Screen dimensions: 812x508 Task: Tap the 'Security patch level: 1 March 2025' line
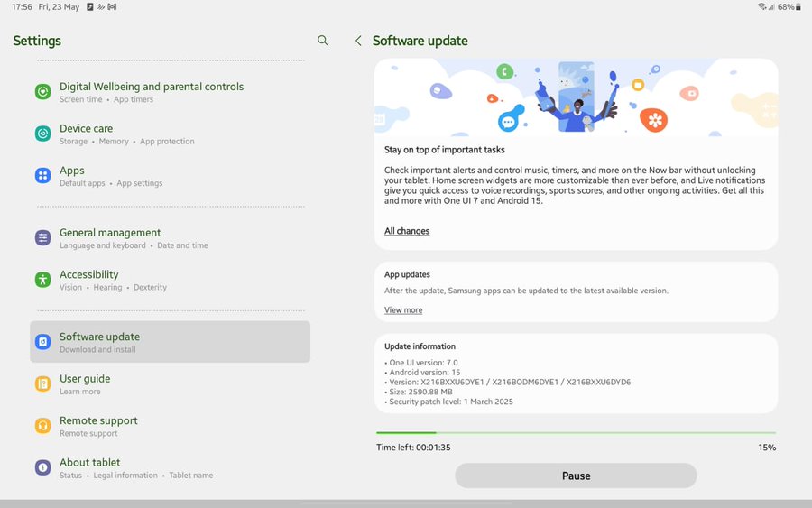tap(448, 402)
